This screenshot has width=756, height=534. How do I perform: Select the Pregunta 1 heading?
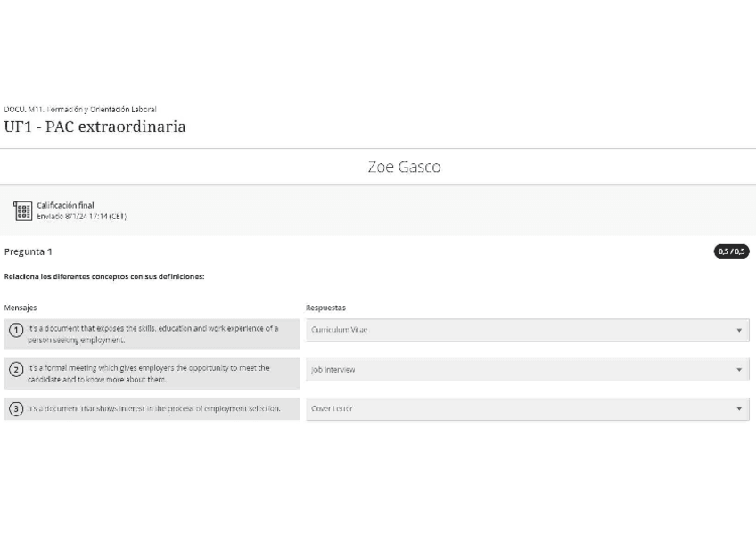(28, 251)
